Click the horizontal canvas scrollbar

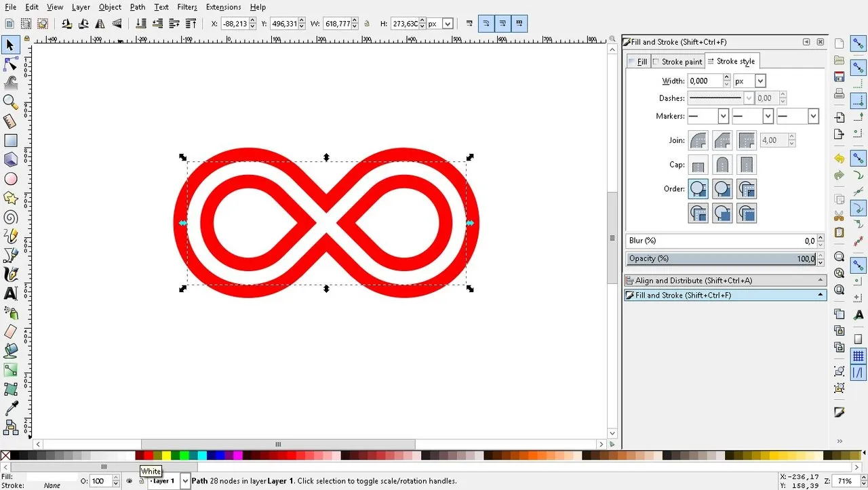[278, 444]
